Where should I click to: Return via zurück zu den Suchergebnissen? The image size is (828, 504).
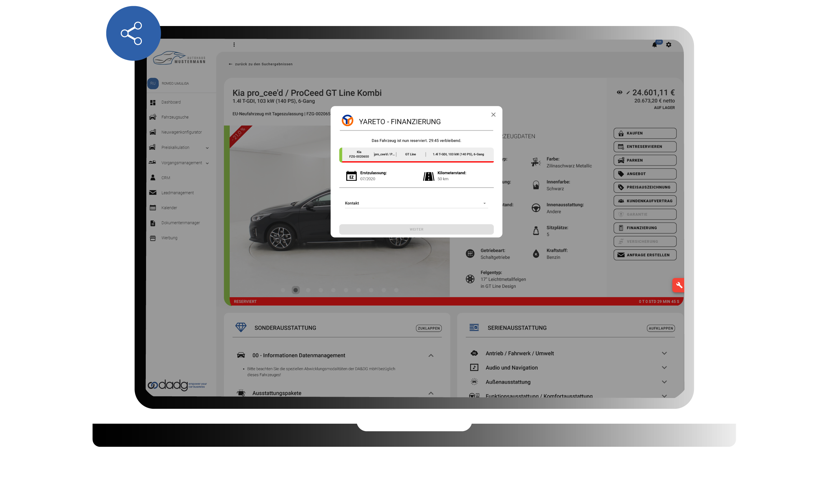pyautogui.click(x=261, y=64)
